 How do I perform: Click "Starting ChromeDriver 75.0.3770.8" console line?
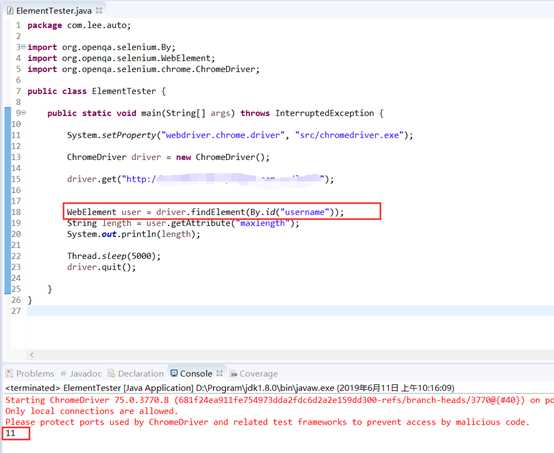click(x=279, y=400)
